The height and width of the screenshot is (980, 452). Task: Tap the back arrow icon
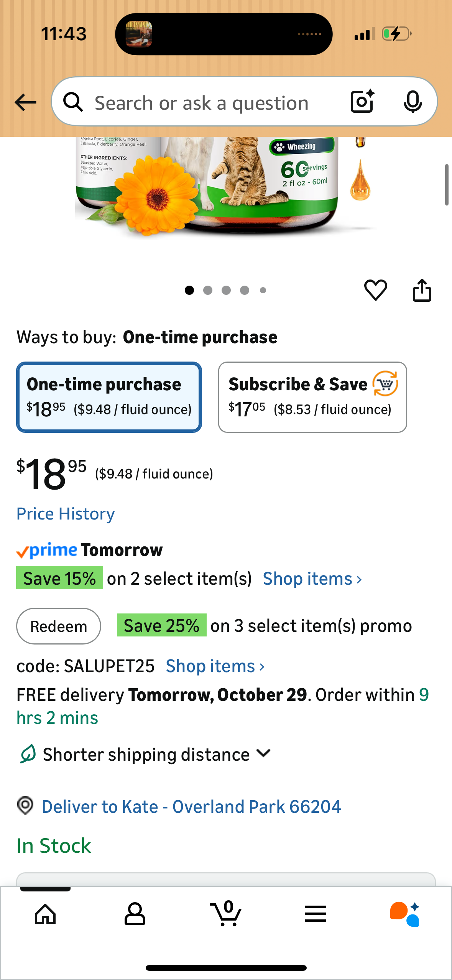25,102
